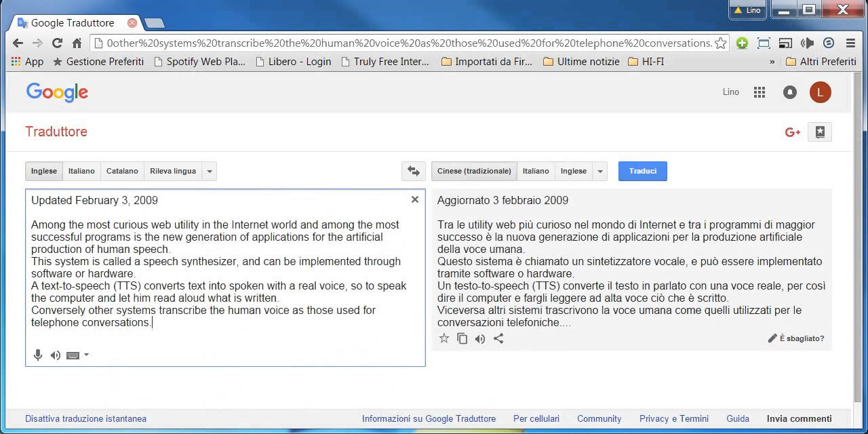The width and height of the screenshot is (868, 434).
Task: Open a new browser tab
Action: (155, 23)
